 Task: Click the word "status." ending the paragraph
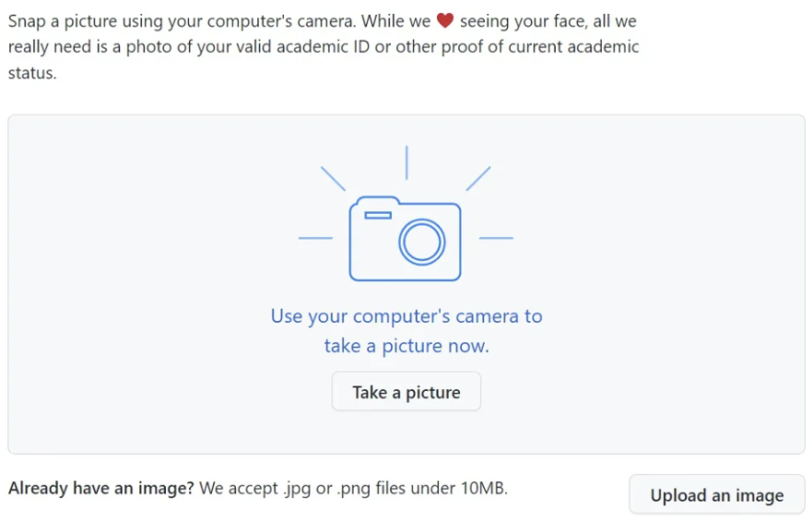pos(32,73)
